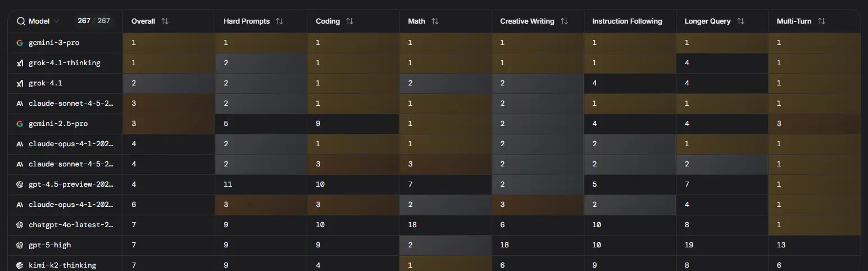
Task: Select the gpt-4.5-preview model name
Action: click(71, 184)
